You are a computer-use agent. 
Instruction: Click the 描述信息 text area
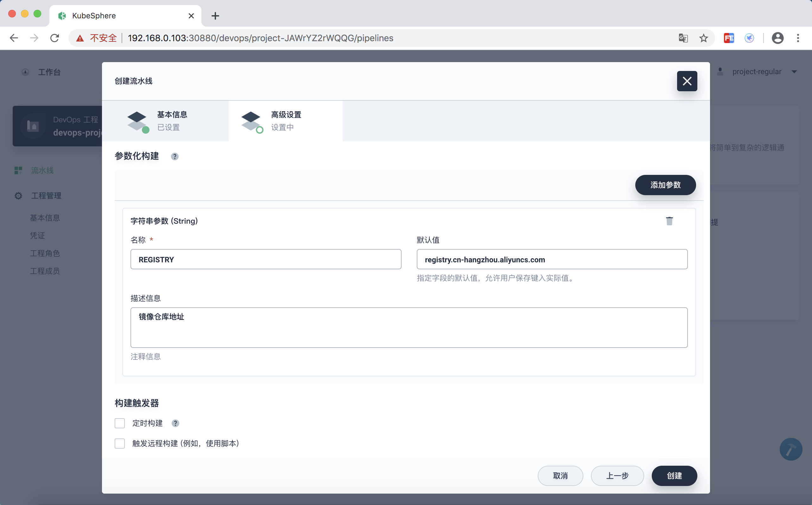[409, 327]
